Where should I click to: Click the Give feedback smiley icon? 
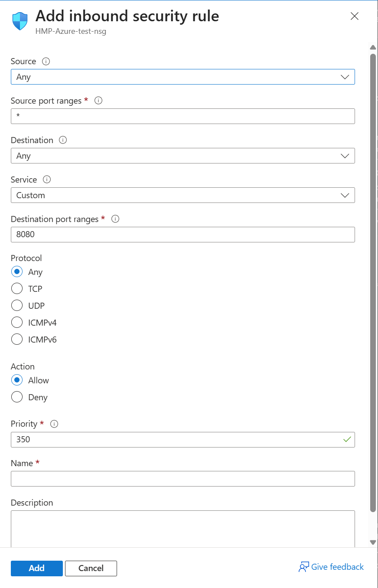tap(303, 567)
